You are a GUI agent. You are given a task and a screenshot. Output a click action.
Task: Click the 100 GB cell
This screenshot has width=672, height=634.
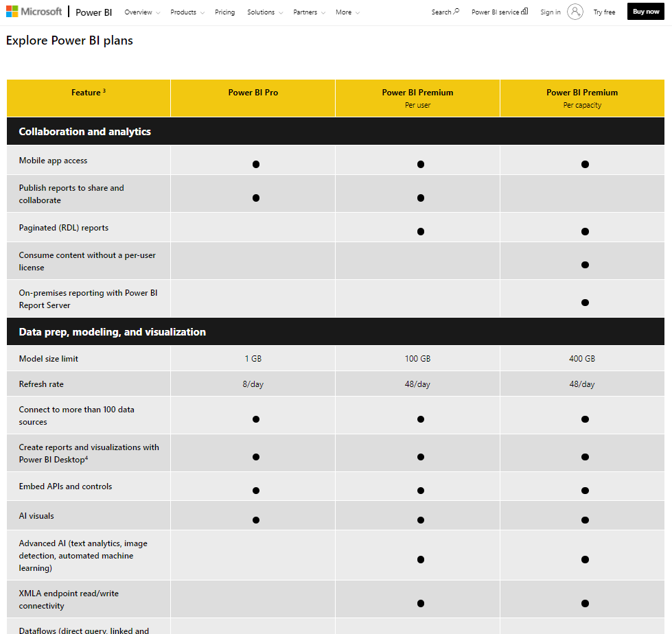(x=417, y=359)
